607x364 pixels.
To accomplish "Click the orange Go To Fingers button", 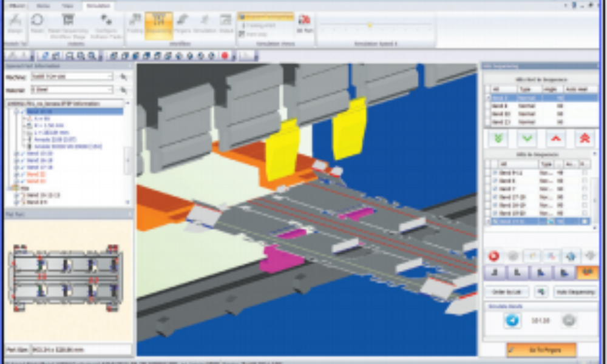I will point(541,349).
